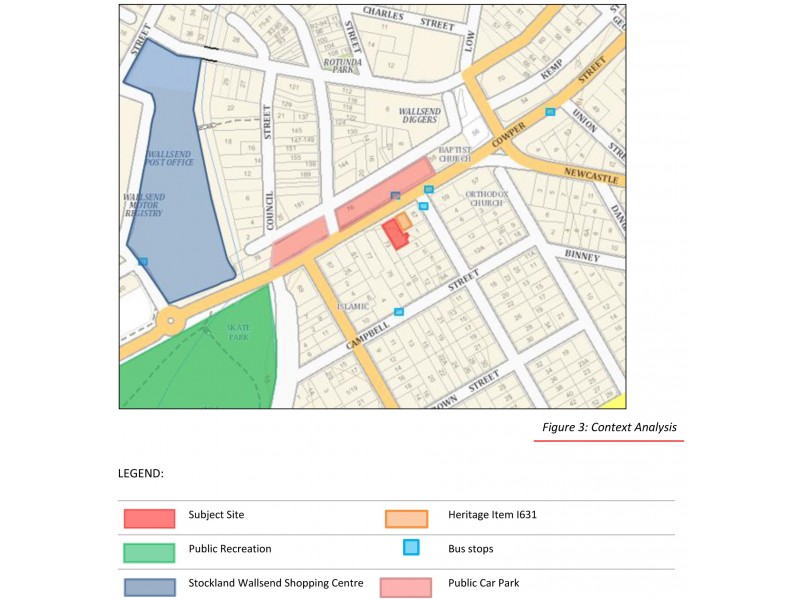Click the green Public Recreation legend swatch
Image resolution: width=800 pixels, height=600 pixels.
149,552
